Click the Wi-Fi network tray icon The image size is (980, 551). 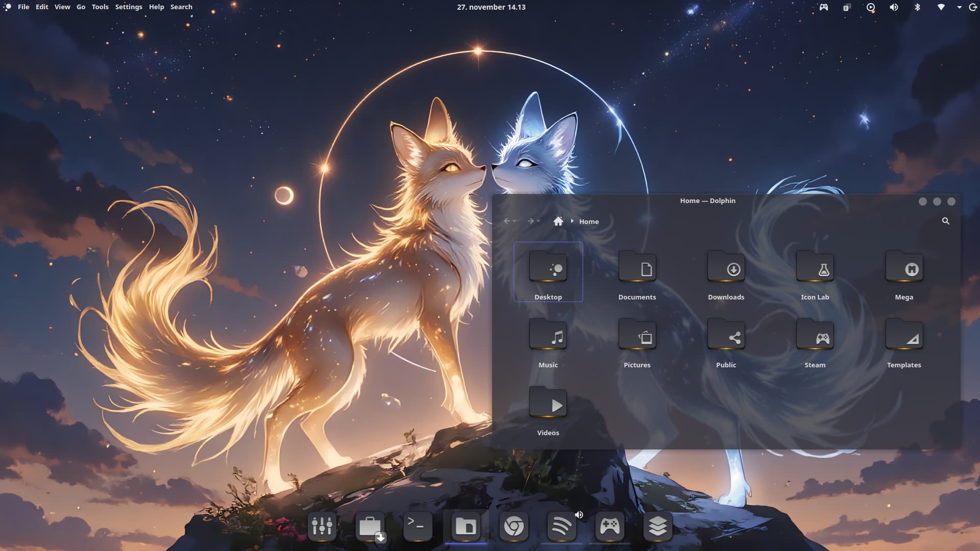[x=941, y=7]
